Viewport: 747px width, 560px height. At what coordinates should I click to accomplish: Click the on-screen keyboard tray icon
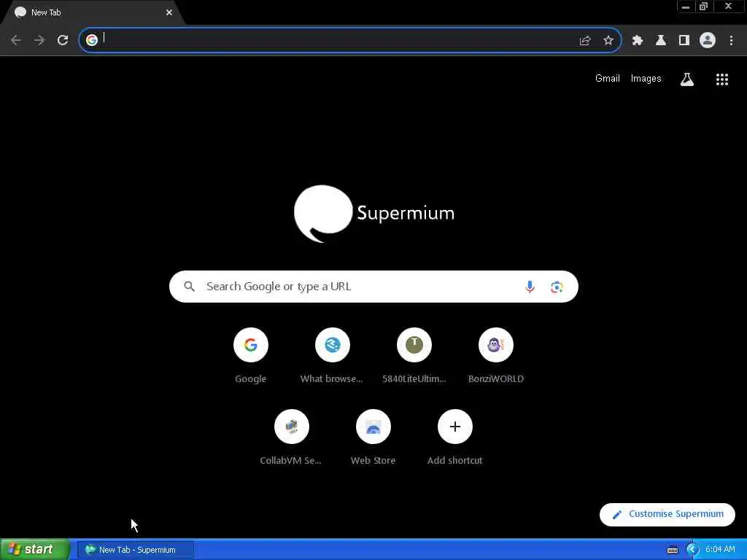[672, 550]
